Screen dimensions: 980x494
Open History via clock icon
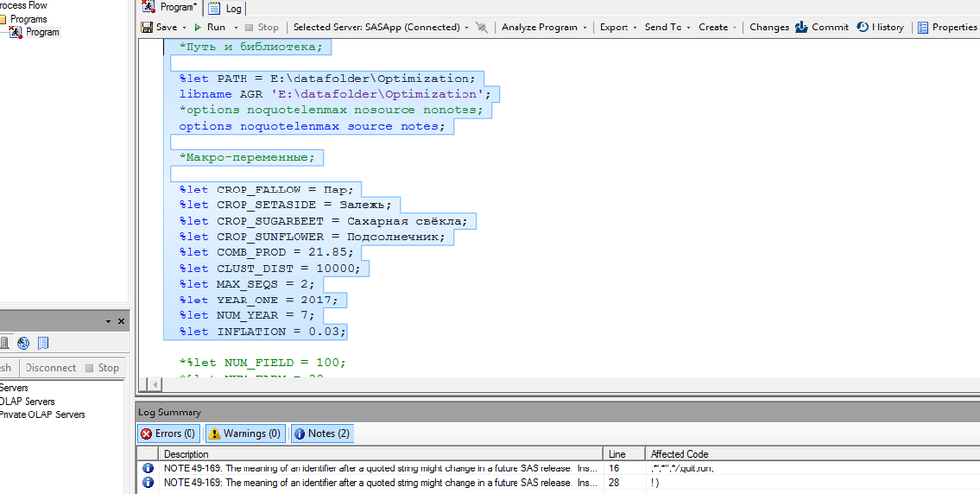[862, 27]
